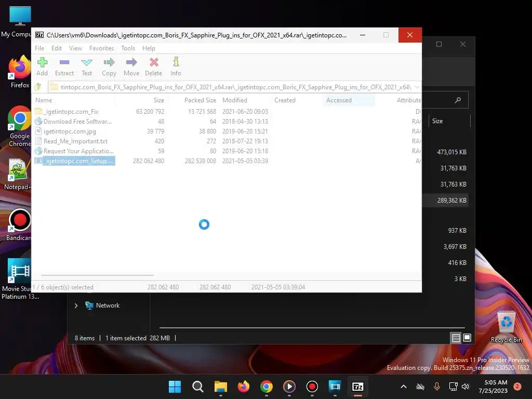Open Movie Studio from the taskbar
Image resolution: width=532 pixels, height=399 pixels.
point(335,387)
